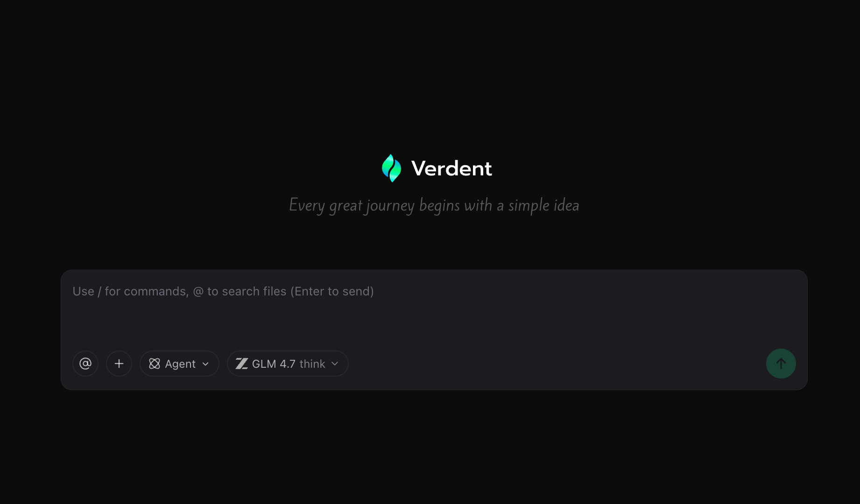Click the words 'simple idea' in tagline
Viewport: 860px width, 504px height.
click(544, 205)
